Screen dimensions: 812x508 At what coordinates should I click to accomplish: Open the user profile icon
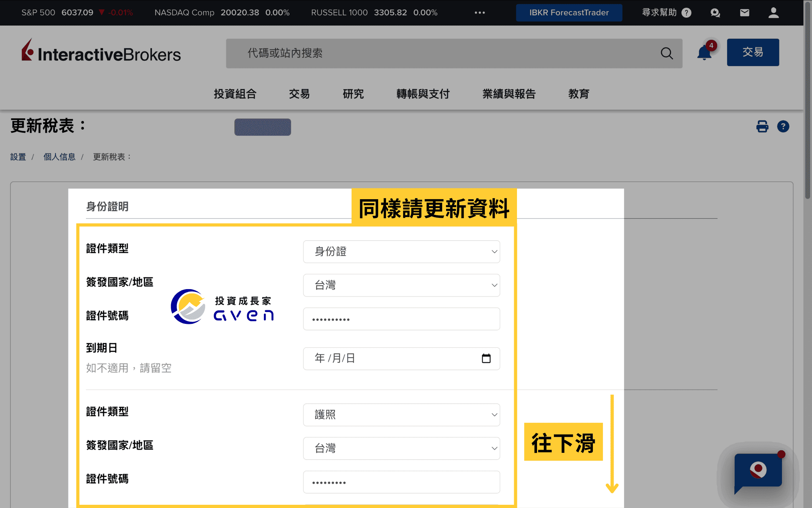pyautogui.click(x=773, y=13)
